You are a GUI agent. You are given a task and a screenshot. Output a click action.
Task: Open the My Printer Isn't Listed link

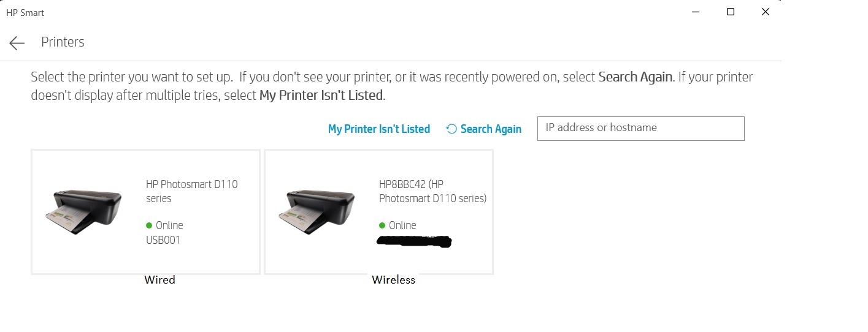pyautogui.click(x=378, y=129)
